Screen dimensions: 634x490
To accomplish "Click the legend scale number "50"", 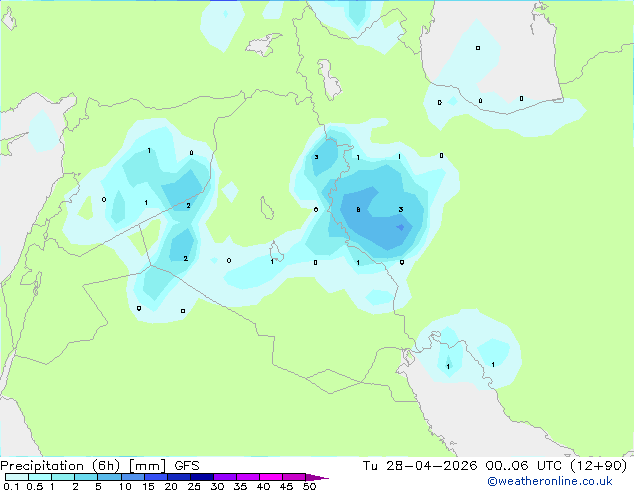I will [x=309, y=486].
